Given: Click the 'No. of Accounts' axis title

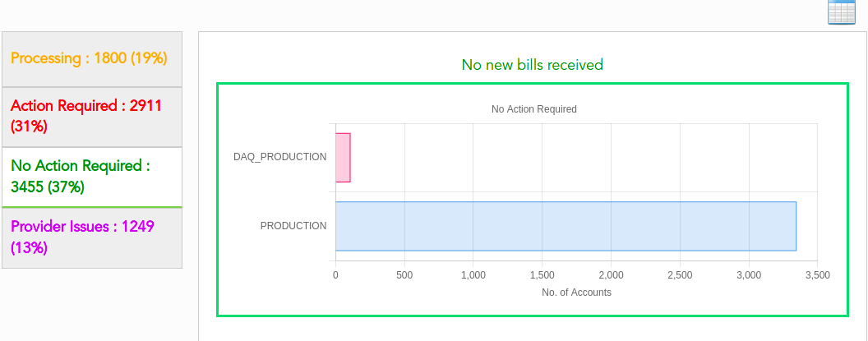Looking at the screenshot, I should coord(576,293).
